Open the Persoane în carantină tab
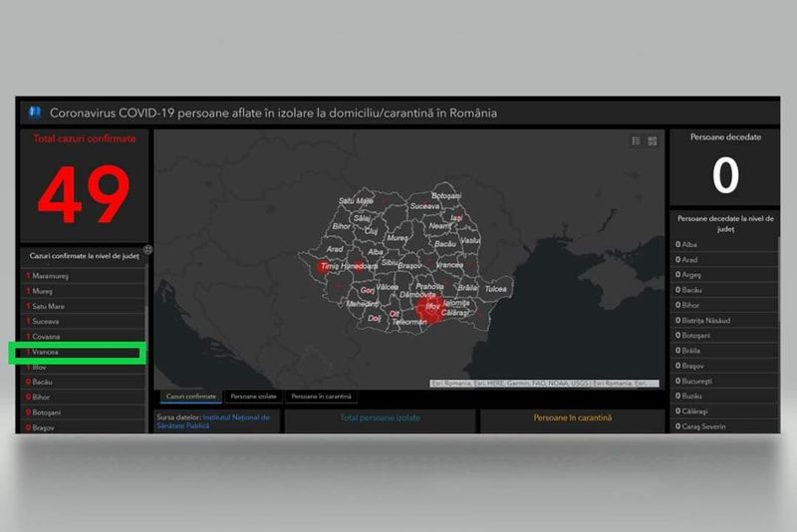The width and height of the screenshot is (797, 532). (321, 397)
